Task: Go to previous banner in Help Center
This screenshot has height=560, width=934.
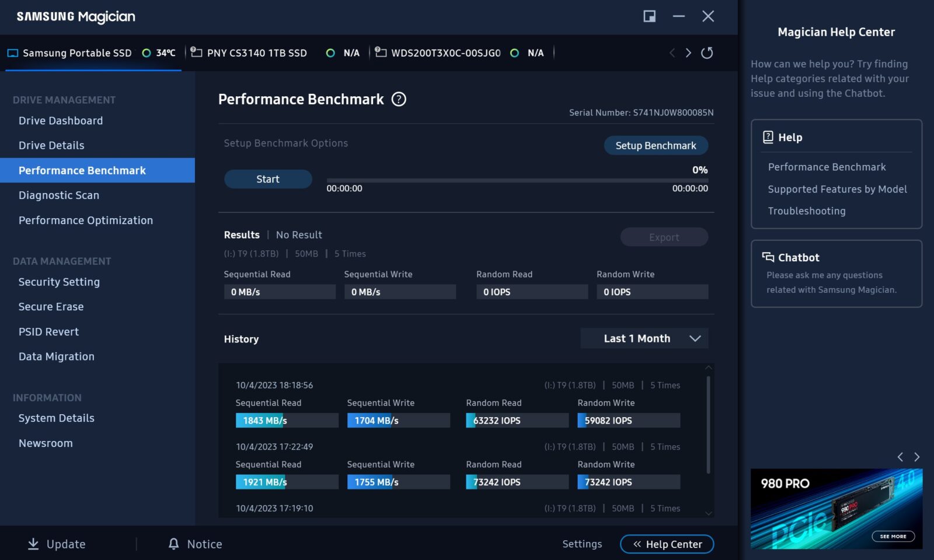Action: [x=900, y=457]
